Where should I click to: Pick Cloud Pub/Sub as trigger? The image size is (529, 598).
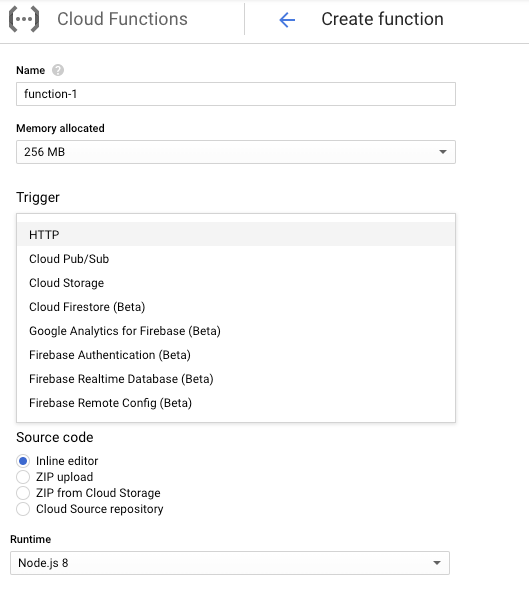[236, 259]
